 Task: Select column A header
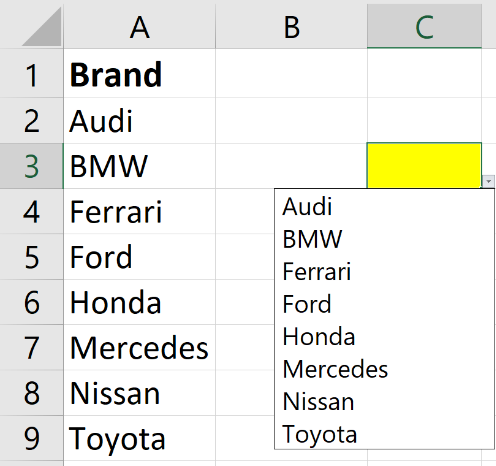[x=139, y=27]
